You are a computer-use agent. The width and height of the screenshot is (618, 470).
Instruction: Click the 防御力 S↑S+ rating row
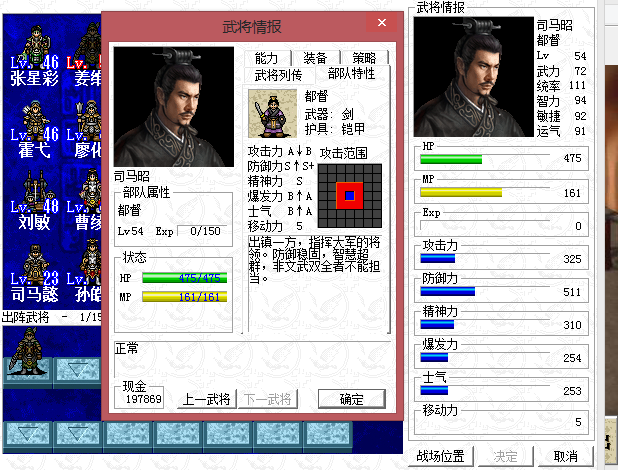[x=281, y=166]
